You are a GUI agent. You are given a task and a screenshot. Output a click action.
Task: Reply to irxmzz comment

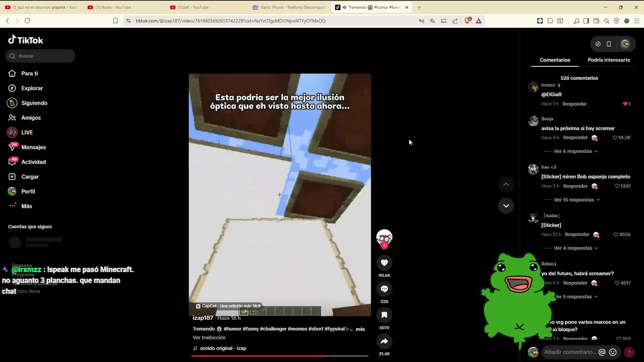575,104
